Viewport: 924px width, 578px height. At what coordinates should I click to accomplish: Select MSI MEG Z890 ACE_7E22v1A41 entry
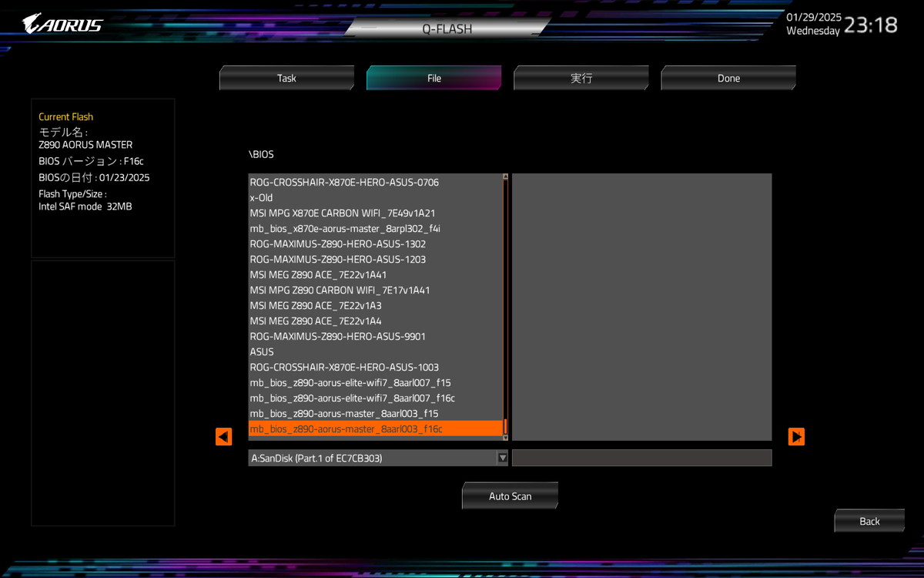(375, 274)
